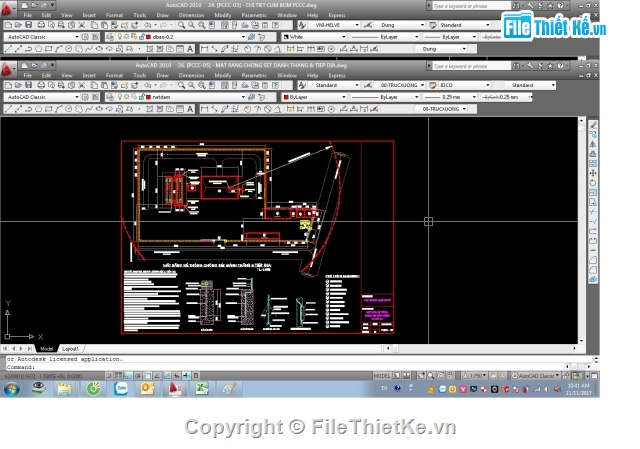Click White color swatch in back window
The image size is (640, 449).
pyautogui.click(x=286, y=37)
